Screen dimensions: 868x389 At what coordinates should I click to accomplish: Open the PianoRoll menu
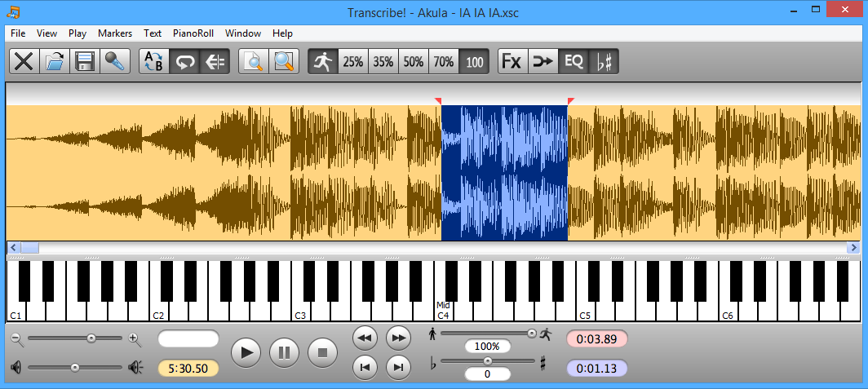[x=193, y=33]
